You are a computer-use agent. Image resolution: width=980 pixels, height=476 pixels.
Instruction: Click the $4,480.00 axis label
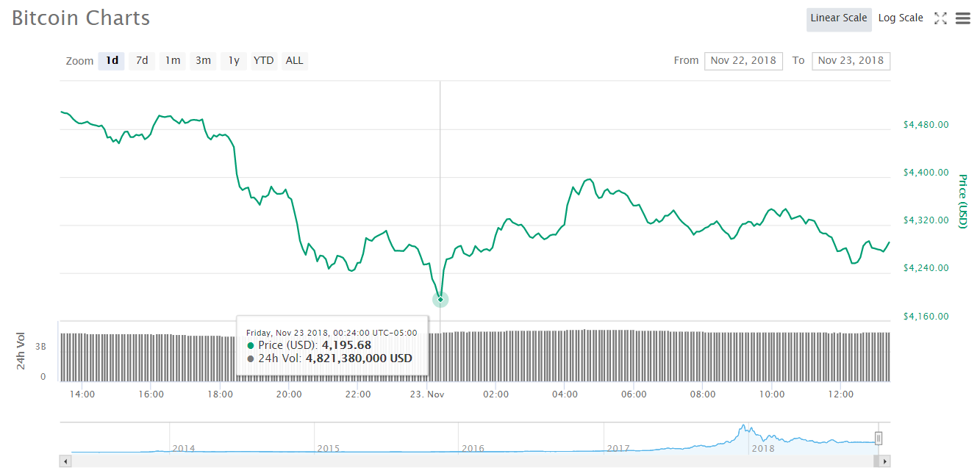[x=926, y=125]
